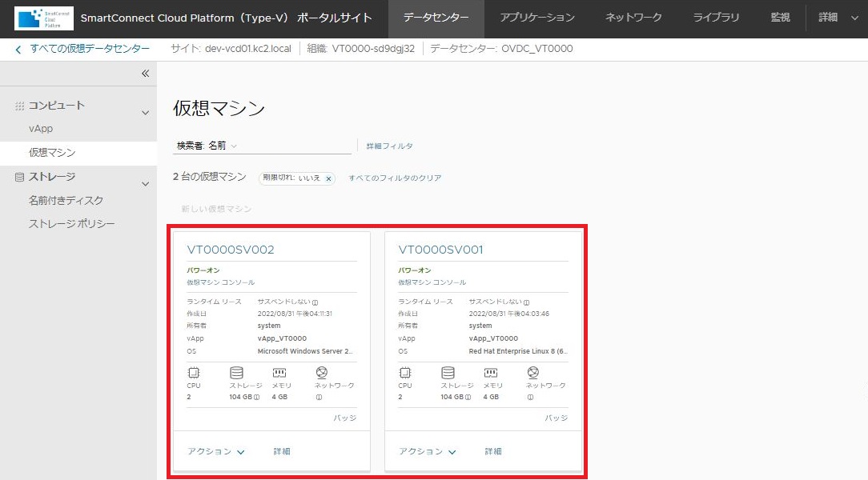The image size is (868, 480).
Task: Open the 詳細 dropdown in top navigation
Action: (x=838, y=18)
